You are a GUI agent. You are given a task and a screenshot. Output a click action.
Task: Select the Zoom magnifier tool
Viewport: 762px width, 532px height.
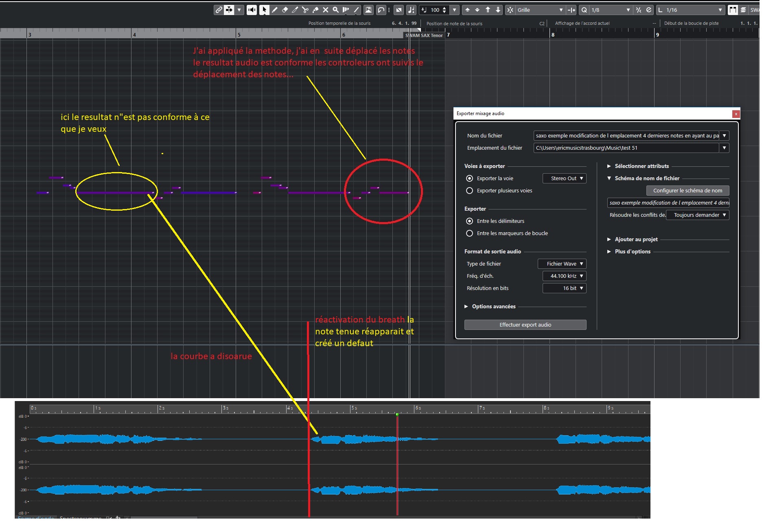pyautogui.click(x=336, y=10)
